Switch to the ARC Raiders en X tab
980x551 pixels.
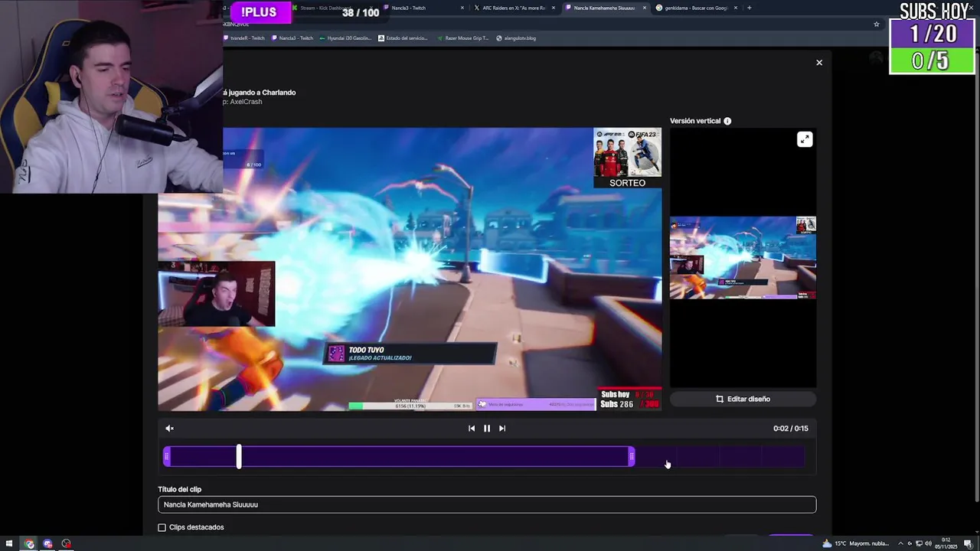coord(514,8)
